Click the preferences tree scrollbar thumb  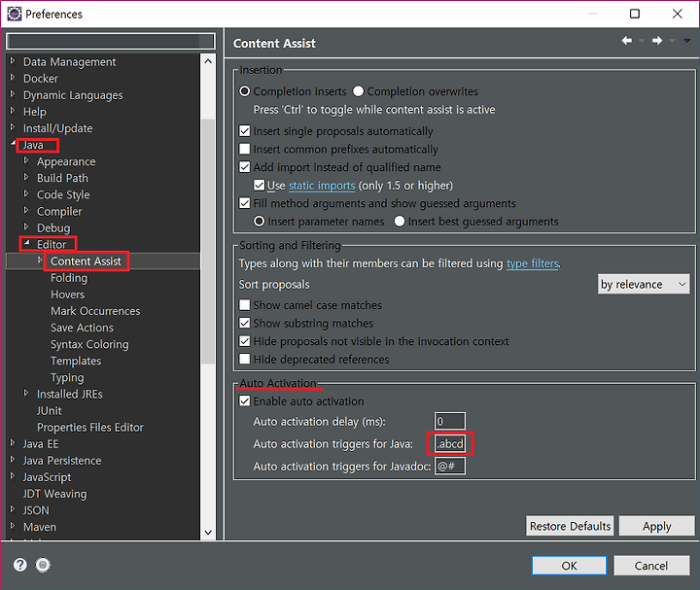(208, 241)
